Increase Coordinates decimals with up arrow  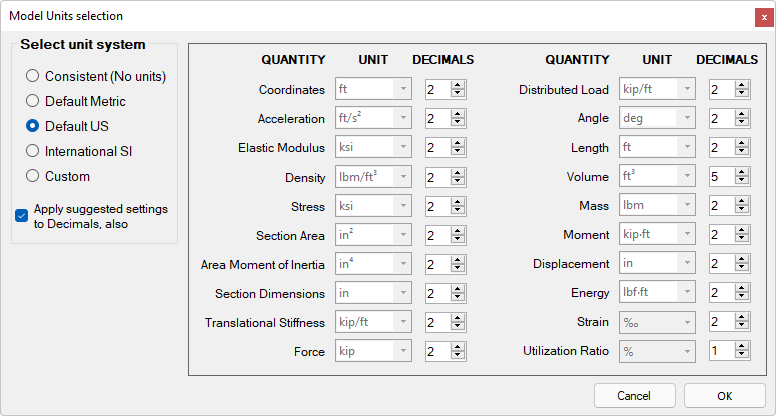point(457,85)
